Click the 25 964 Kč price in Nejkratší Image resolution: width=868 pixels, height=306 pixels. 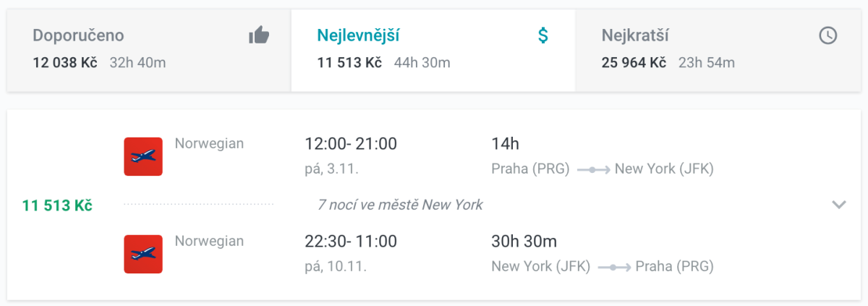(x=633, y=62)
